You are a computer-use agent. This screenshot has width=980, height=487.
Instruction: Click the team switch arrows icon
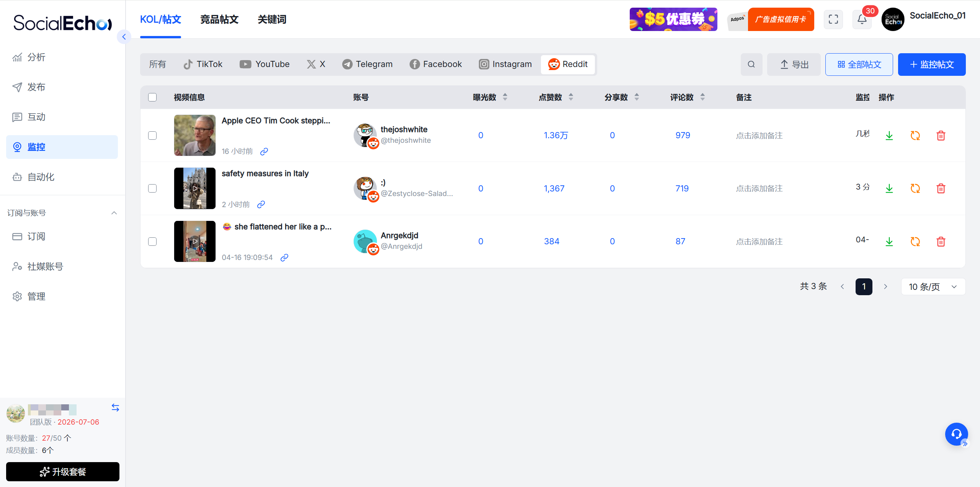[x=115, y=407]
